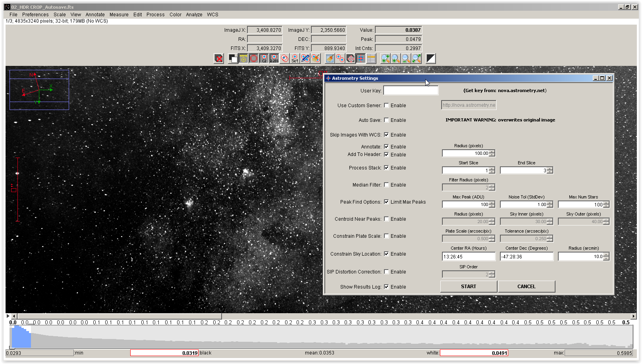Open the Analyze menu
Screen dimensions: 642x364
(x=194, y=15)
